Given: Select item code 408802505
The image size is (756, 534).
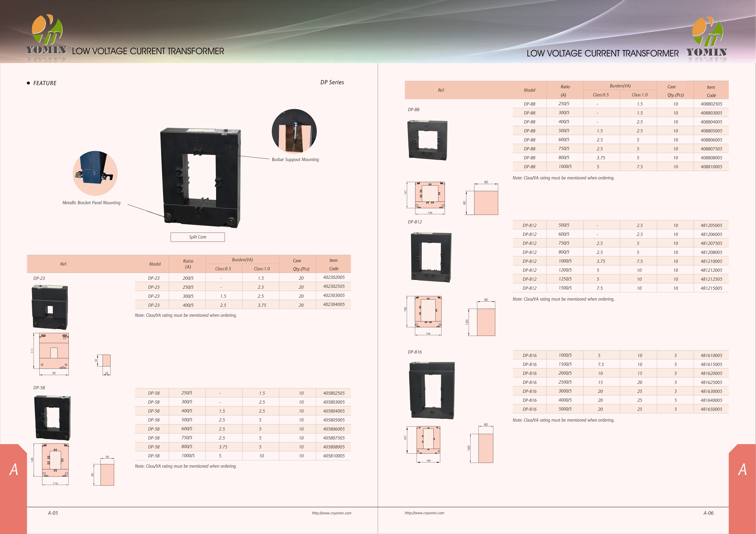Looking at the screenshot, I should click(711, 104).
